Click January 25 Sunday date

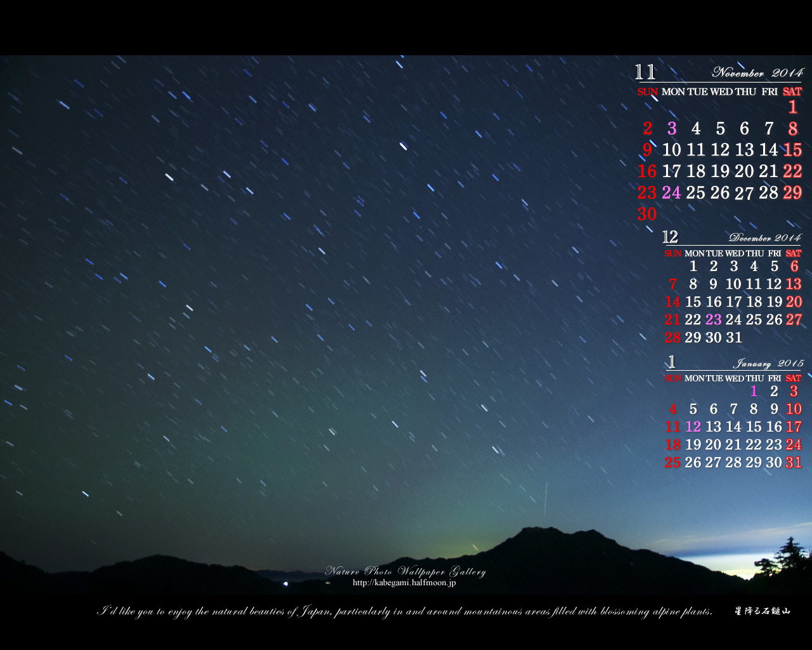(x=672, y=462)
